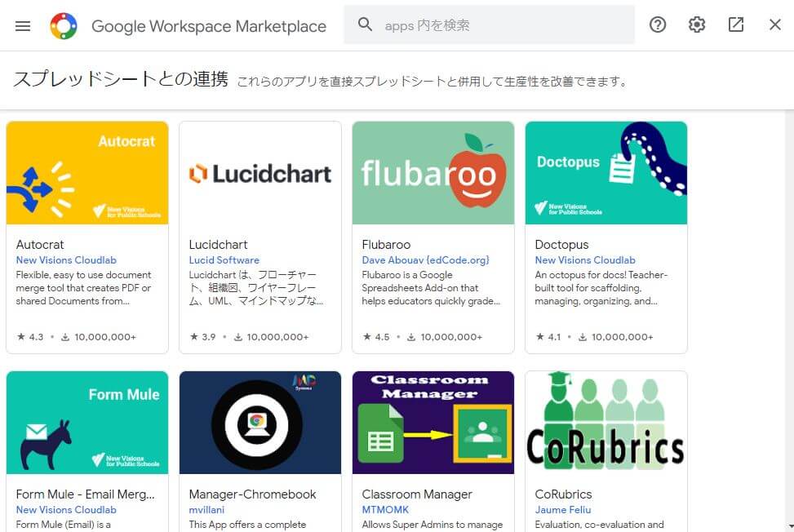Open the help question mark icon
Image resolution: width=794 pixels, height=532 pixels.
658,24
